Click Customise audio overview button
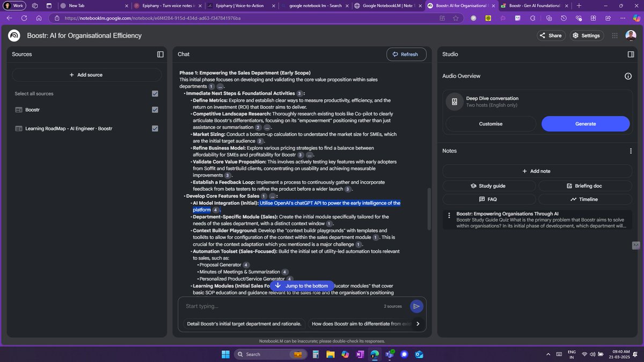 (x=491, y=124)
